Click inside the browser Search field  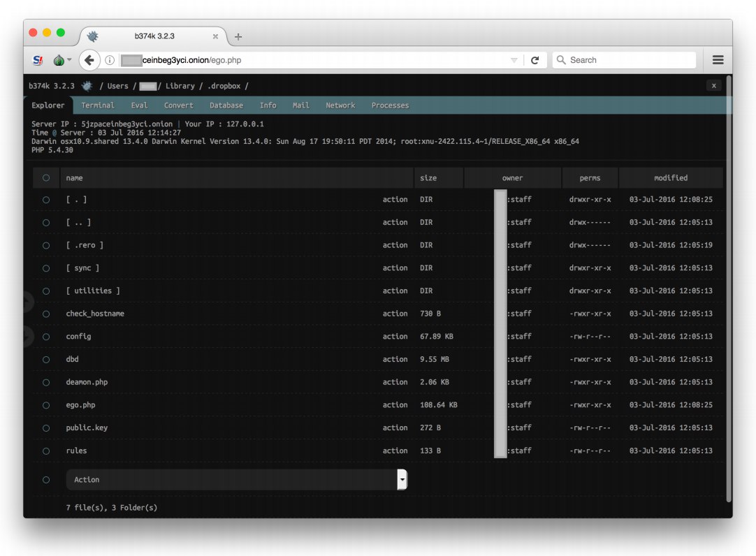click(624, 60)
